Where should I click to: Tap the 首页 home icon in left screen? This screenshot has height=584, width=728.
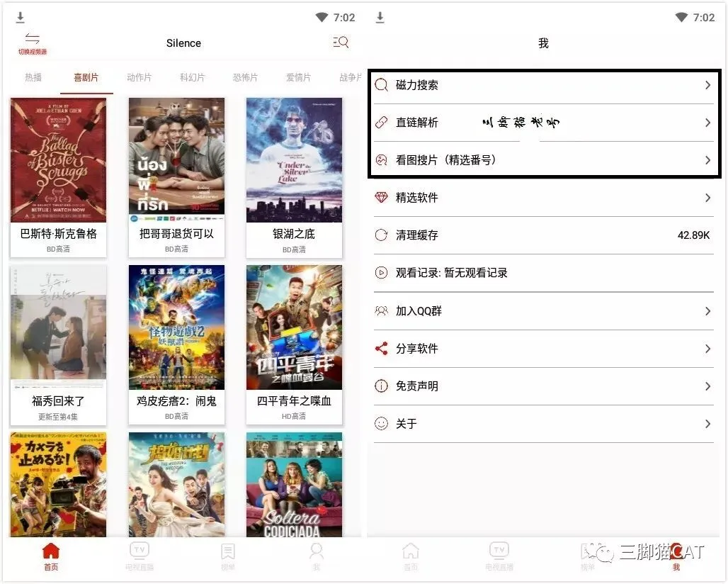tap(51, 551)
